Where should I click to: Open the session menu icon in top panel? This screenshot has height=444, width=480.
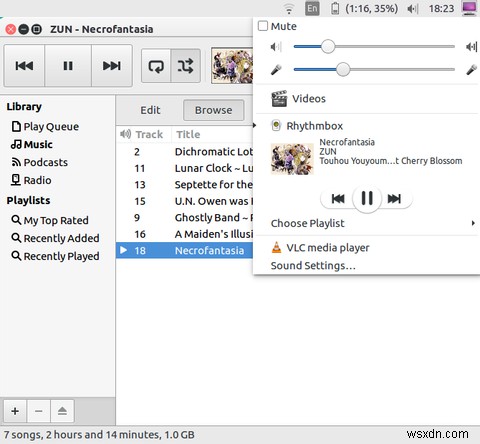(x=469, y=8)
